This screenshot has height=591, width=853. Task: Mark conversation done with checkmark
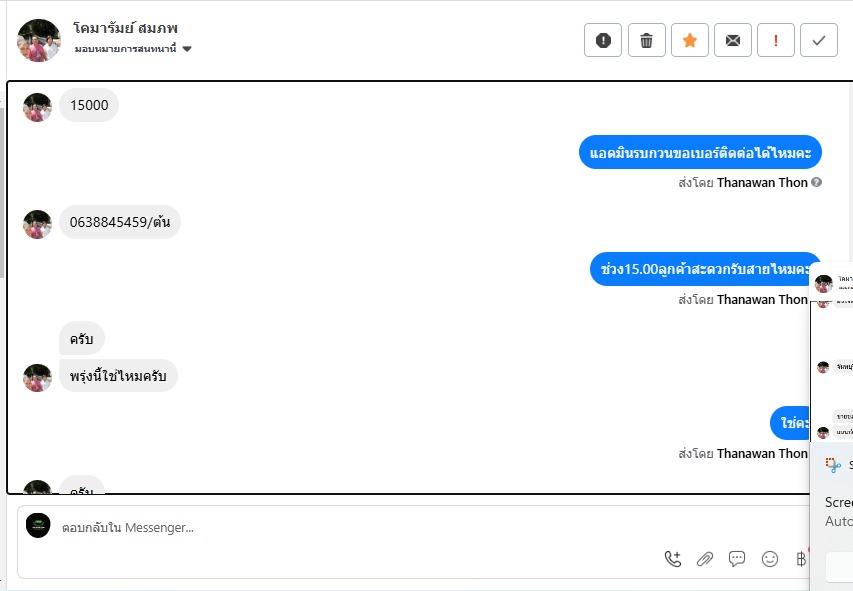819,40
